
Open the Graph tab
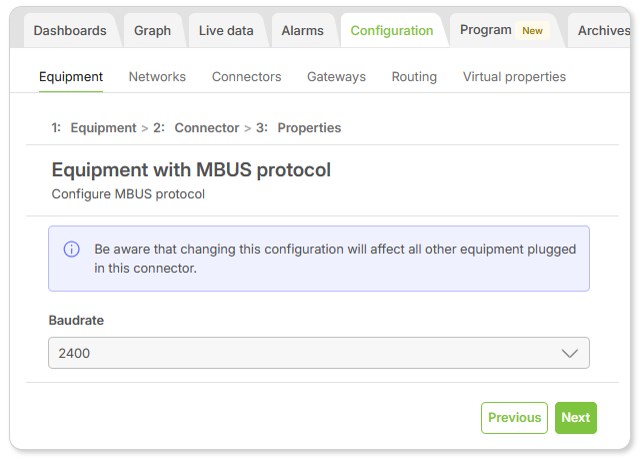pyautogui.click(x=152, y=30)
